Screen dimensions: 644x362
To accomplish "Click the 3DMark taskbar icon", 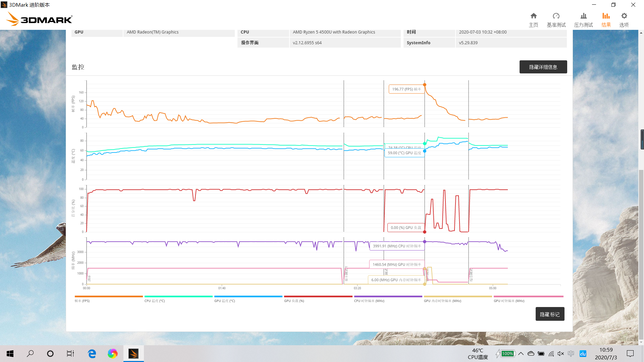I will tap(133, 354).
